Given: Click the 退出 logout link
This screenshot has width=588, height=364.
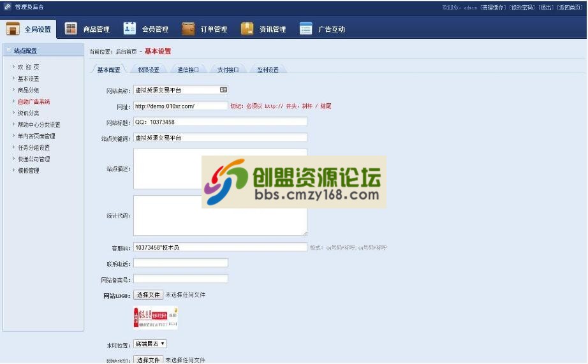Looking at the screenshot, I should [546, 7].
